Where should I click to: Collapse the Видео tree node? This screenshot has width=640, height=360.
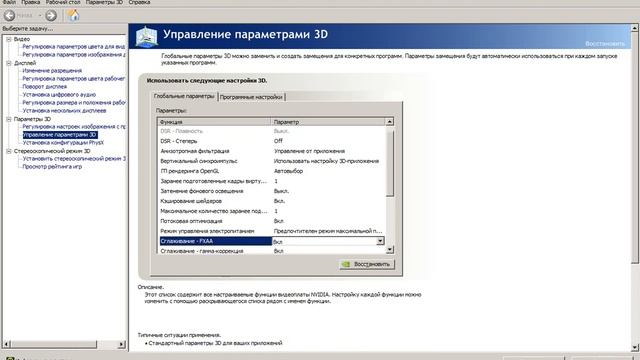(9, 39)
